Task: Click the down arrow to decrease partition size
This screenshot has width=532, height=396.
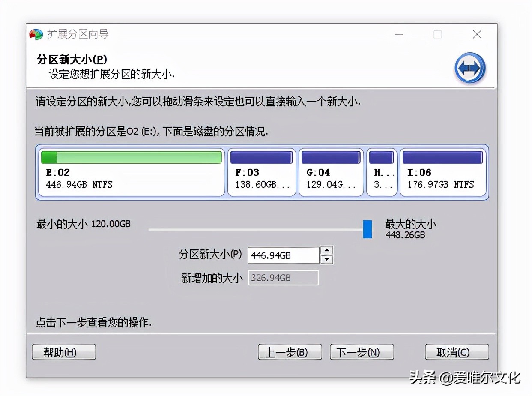Action: click(x=326, y=259)
